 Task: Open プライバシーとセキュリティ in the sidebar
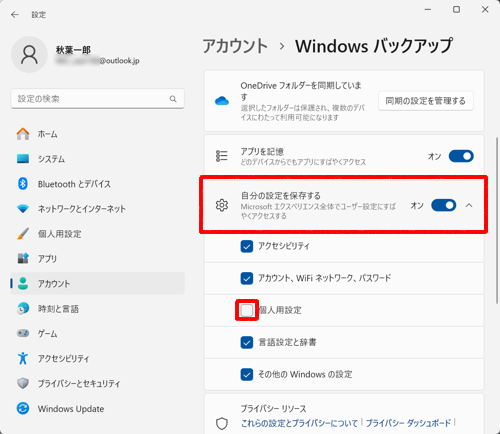pos(97,383)
